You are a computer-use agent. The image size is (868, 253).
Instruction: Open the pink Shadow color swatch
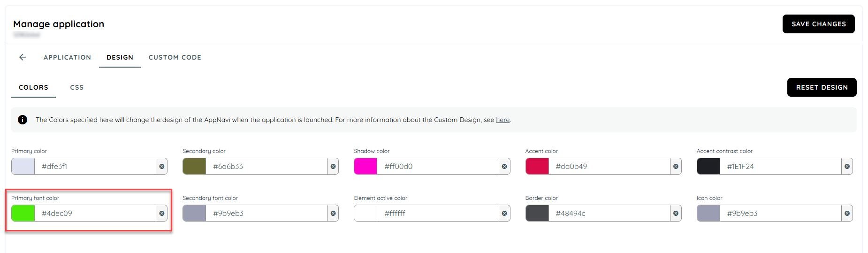tap(365, 167)
